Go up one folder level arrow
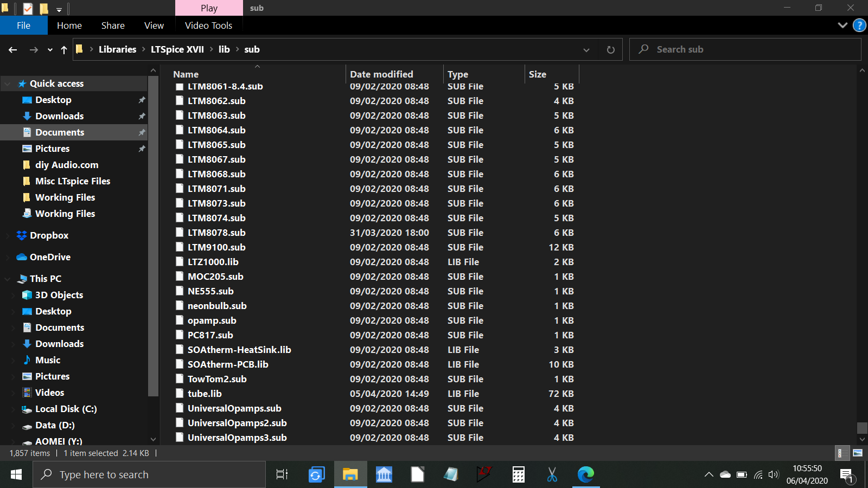868x488 pixels. pyautogui.click(x=64, y=49)
